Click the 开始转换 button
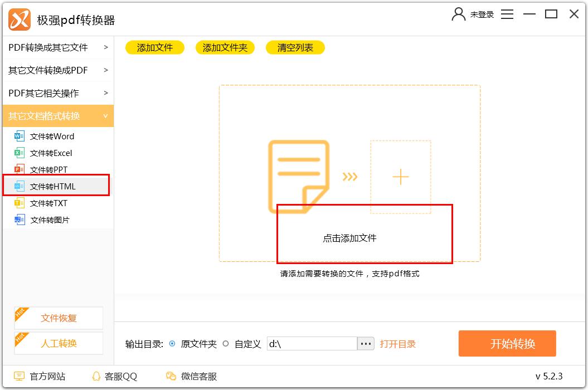 (x=507, y=344)
